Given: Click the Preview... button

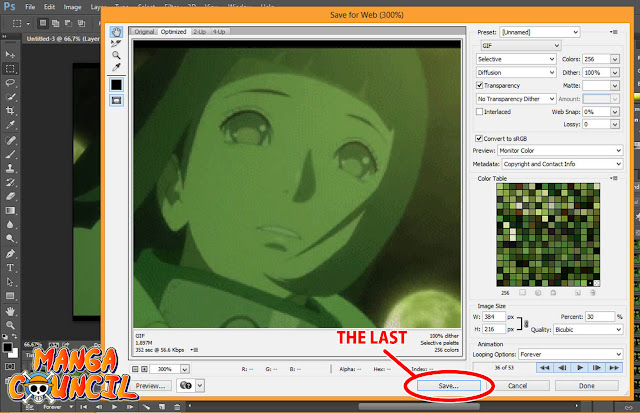Looking at the screenshot, I should (x=151, y=386).
